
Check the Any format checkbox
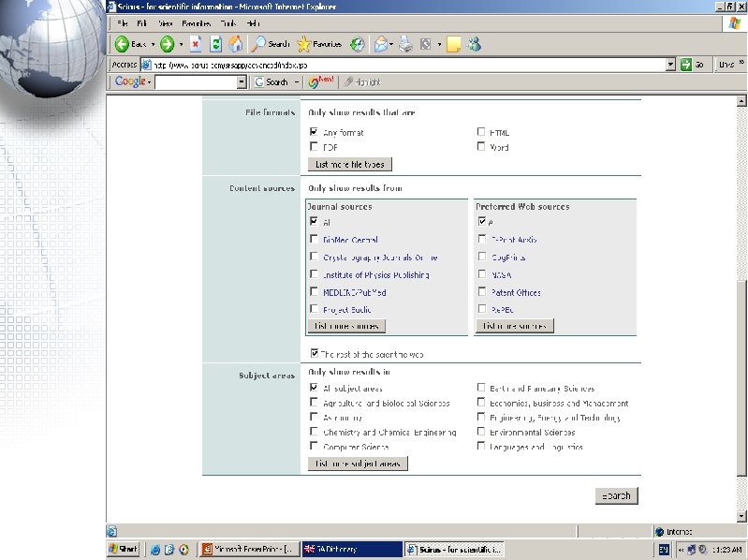[314, 131]
